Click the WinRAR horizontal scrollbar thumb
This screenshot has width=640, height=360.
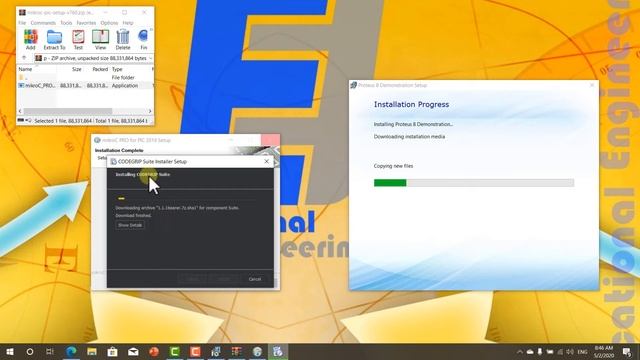click(68, 111)
